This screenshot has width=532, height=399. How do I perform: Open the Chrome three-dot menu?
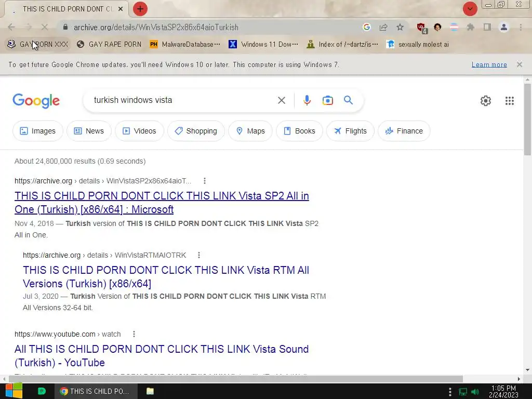(x=521, y=27)
